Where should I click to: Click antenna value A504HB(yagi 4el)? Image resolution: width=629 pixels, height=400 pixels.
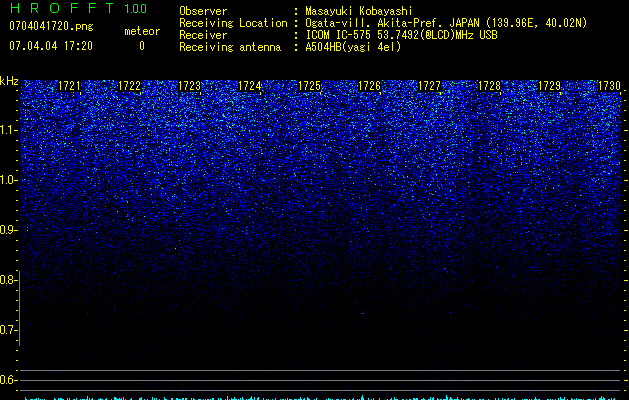pos(353,47)
